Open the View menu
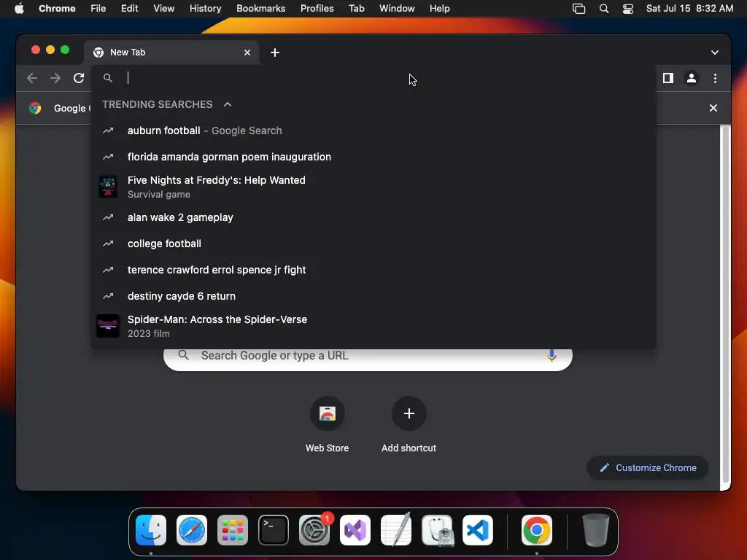The height and width of the screenshot is (560, 747). tap(164, 8)
